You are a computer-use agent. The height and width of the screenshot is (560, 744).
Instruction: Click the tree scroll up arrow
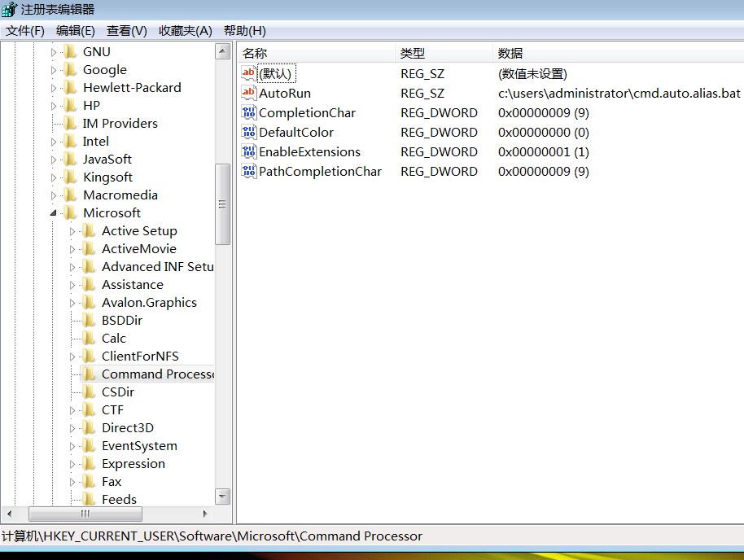(x=222, y=51)
